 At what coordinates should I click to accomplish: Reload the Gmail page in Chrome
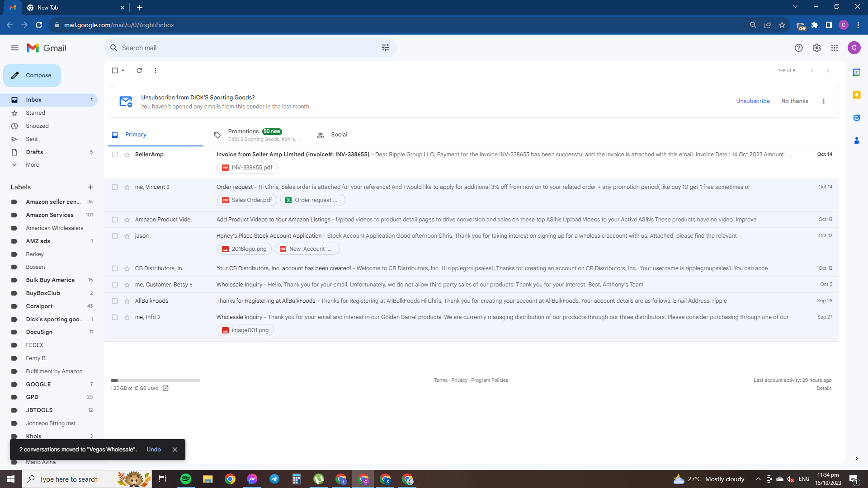pos(39,25)
